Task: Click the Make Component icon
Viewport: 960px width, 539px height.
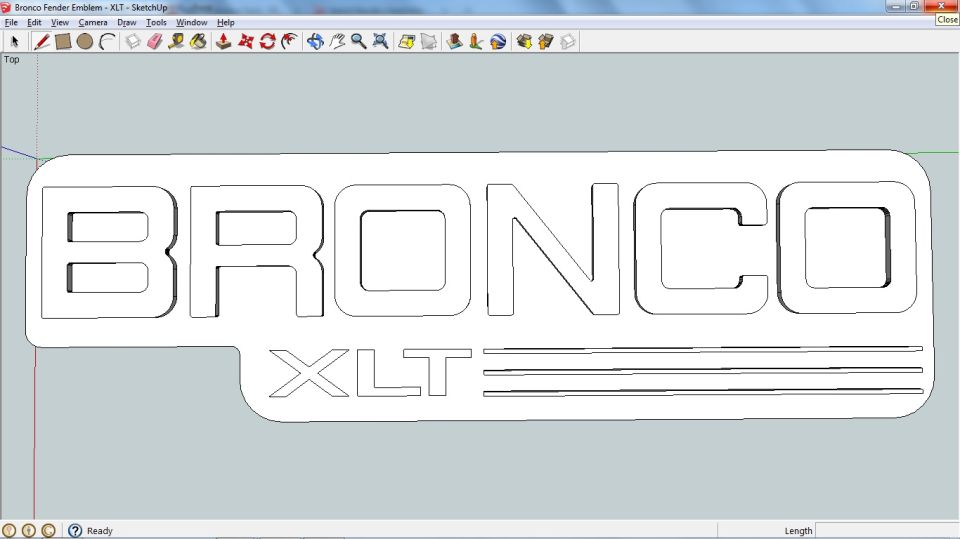Action: pos(133,42)
